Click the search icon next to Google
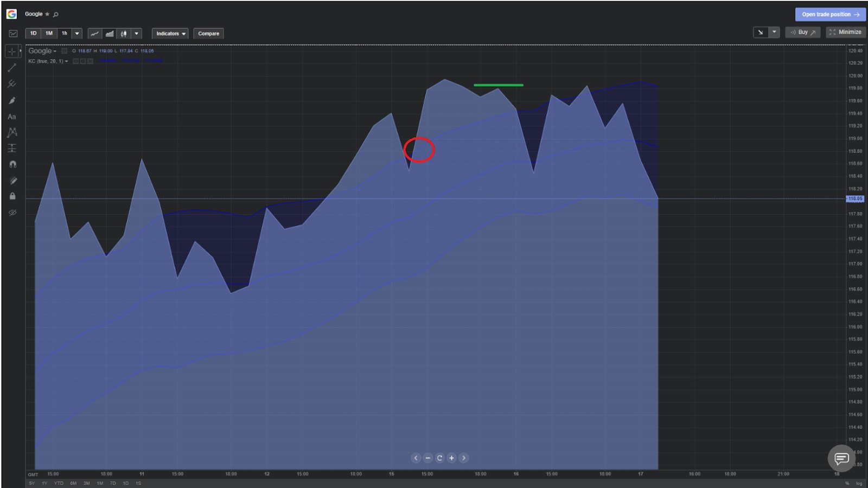This screenshot has width=868, height=488. pyautogui.click(x=56, y=14)
